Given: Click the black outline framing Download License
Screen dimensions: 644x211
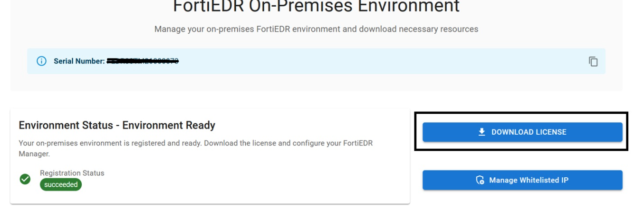Looking at the screenshot, I should (521, 113).
